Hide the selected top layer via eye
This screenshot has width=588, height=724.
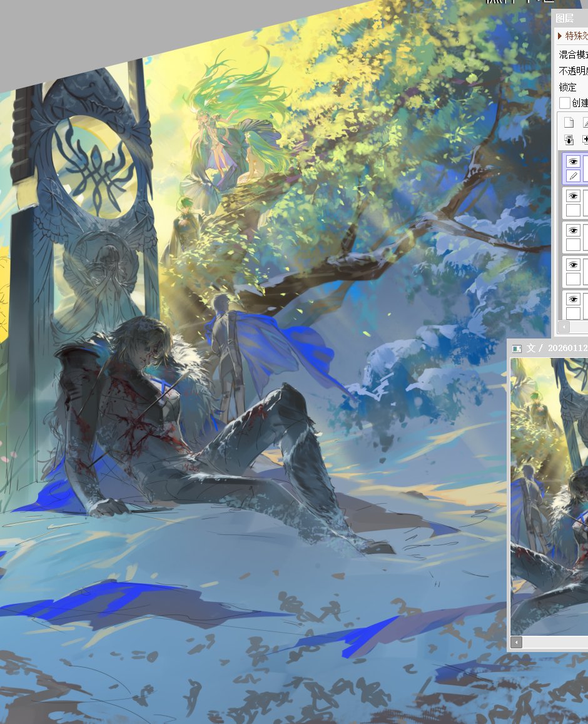[x=573, y=161]
